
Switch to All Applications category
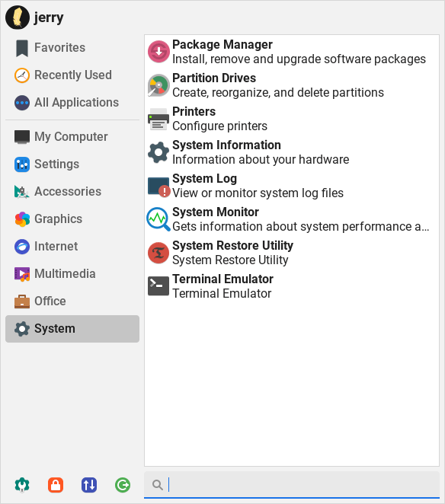pos(72,103)
